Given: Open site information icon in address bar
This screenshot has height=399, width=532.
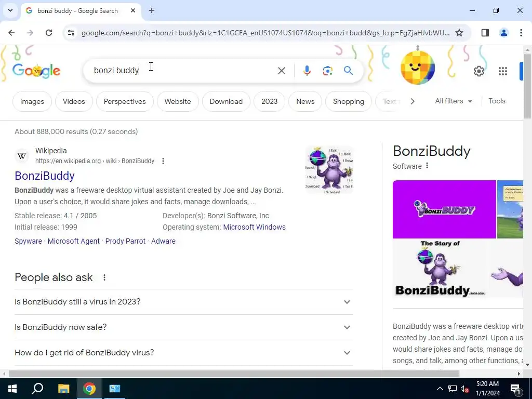Looking at the screenshot, I should pyautogui.click(x=71, y=33).
